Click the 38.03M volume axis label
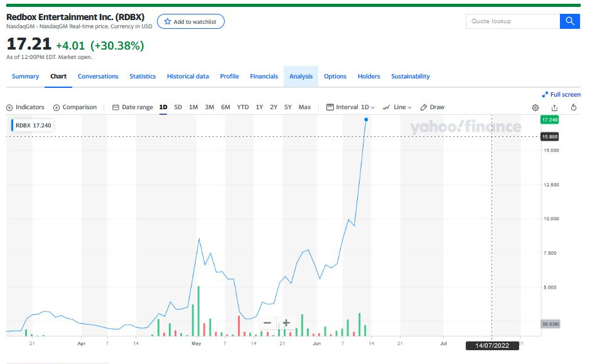The height and width of the screenshot is (364, 607). (550, 324)
